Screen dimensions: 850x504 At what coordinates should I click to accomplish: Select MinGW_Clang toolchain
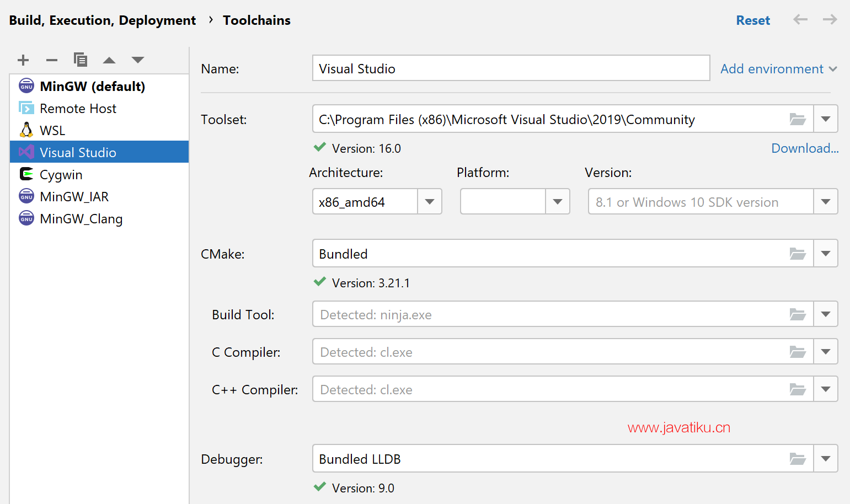tap(99, 218)
